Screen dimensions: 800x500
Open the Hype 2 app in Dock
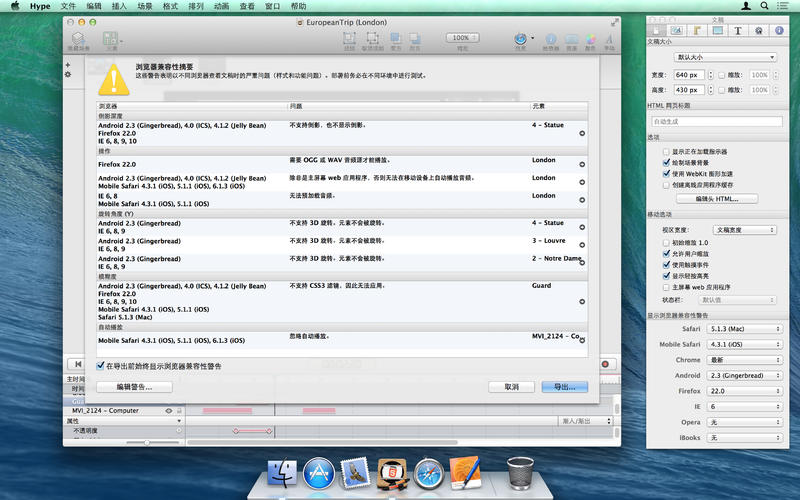(391, 472)
